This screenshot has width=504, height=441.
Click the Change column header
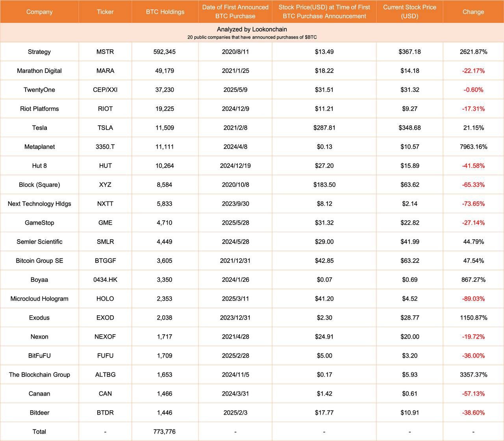click(473, 12)
